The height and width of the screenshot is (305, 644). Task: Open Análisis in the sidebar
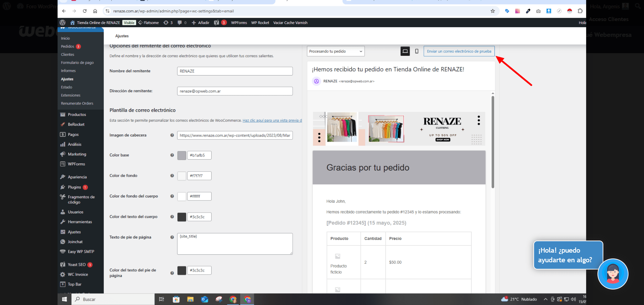[74, 144]
